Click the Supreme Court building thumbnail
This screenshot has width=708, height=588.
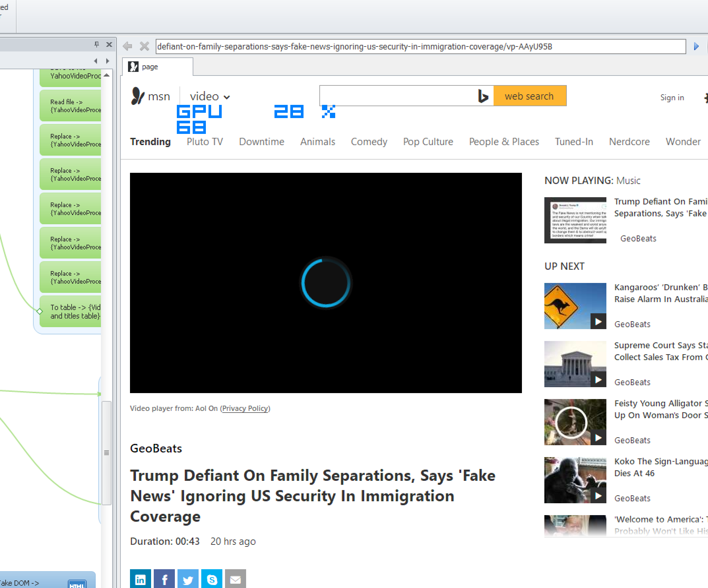point(575,364)
